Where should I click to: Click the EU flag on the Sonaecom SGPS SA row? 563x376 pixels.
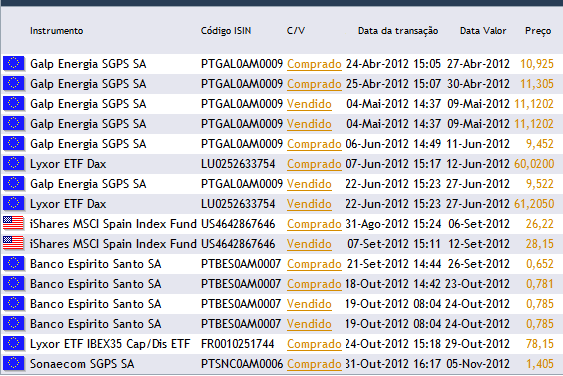tap(14, 363)
